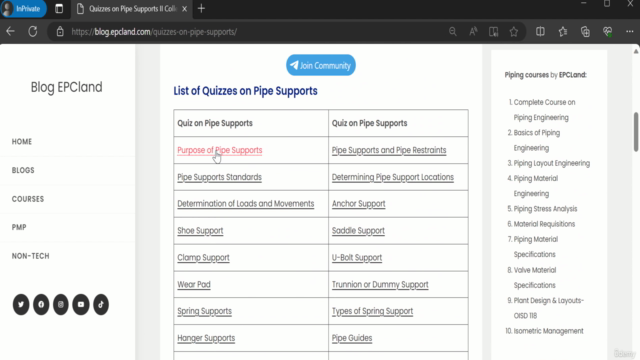Click the Read aloud icon
640x360 pixels.
coord(473,31)
